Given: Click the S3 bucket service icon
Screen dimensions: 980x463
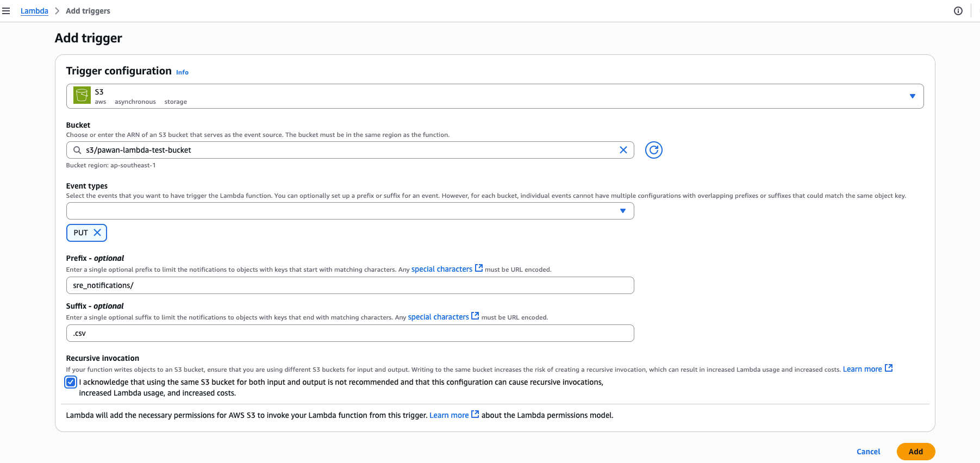Looking at the screenshot, I should click(x=82, y=96).
